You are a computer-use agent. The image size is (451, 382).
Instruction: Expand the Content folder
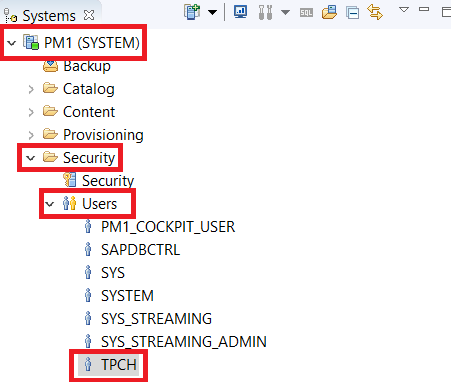[31, 112]
